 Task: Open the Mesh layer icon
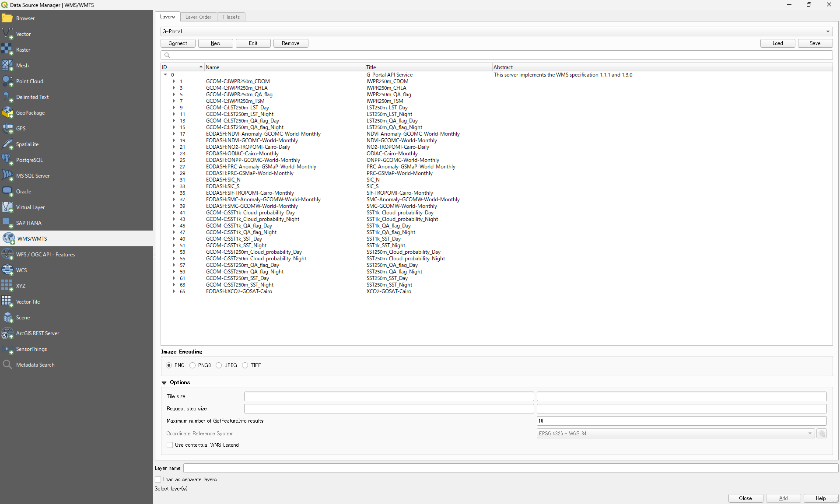click(7, 66)
